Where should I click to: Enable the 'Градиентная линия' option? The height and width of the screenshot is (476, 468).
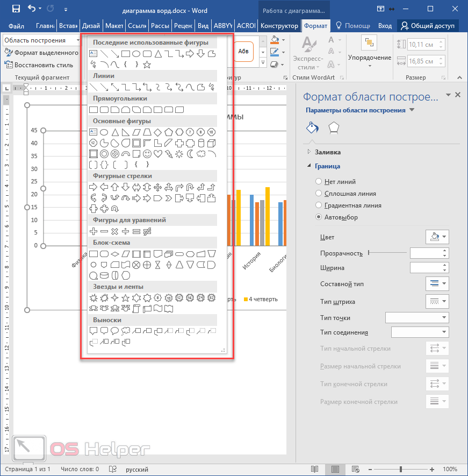[319, 205]
